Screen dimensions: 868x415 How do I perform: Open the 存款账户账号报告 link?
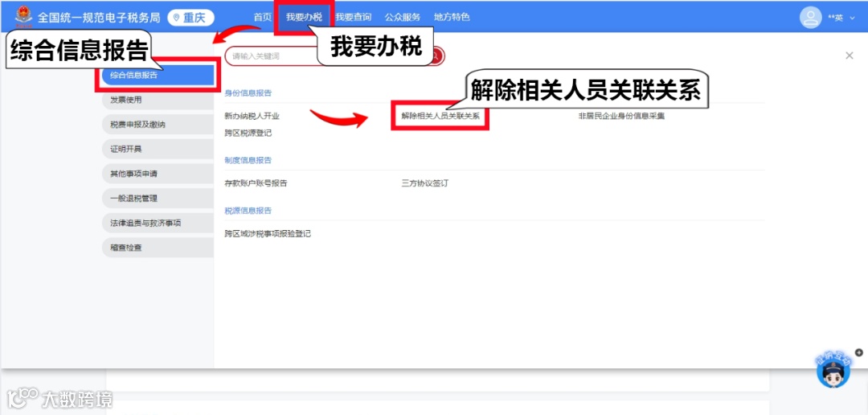[256, 183]
